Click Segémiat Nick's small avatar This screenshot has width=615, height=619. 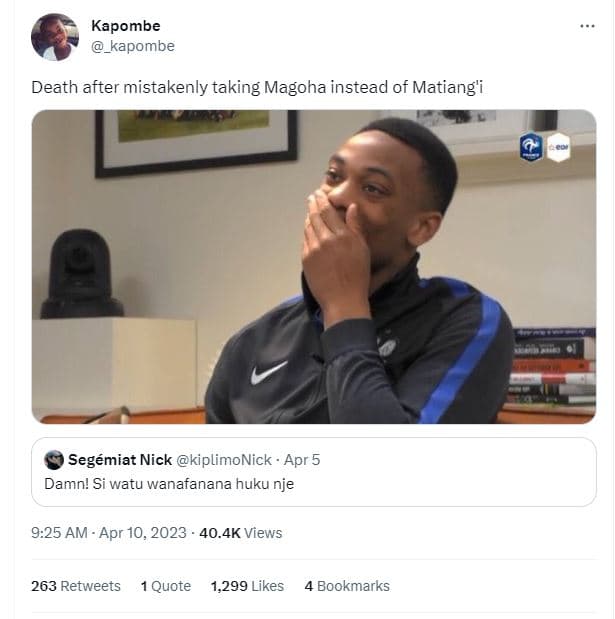click(54, 460)
